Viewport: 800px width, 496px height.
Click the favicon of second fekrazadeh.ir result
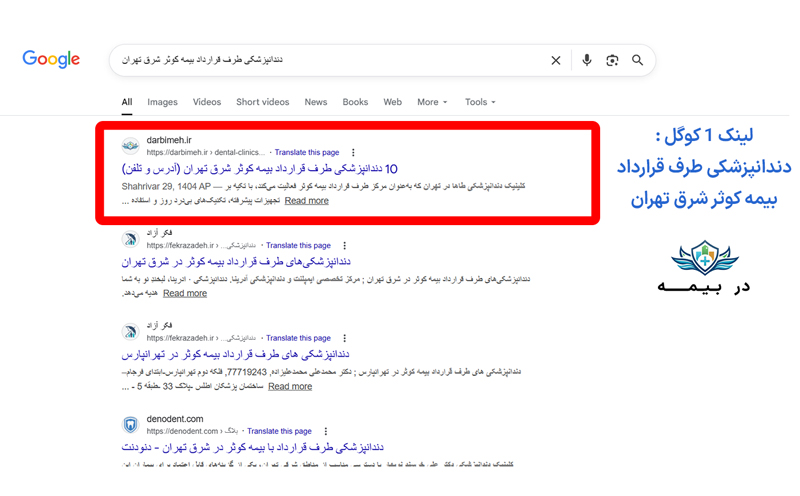pos(131,331)
